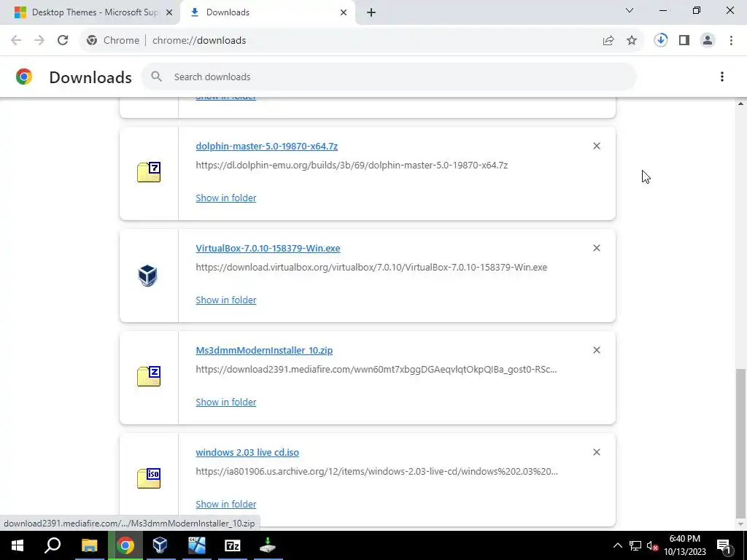Open a new browser tab
This screenshot has height=560, width=747.
pos(371,12)
